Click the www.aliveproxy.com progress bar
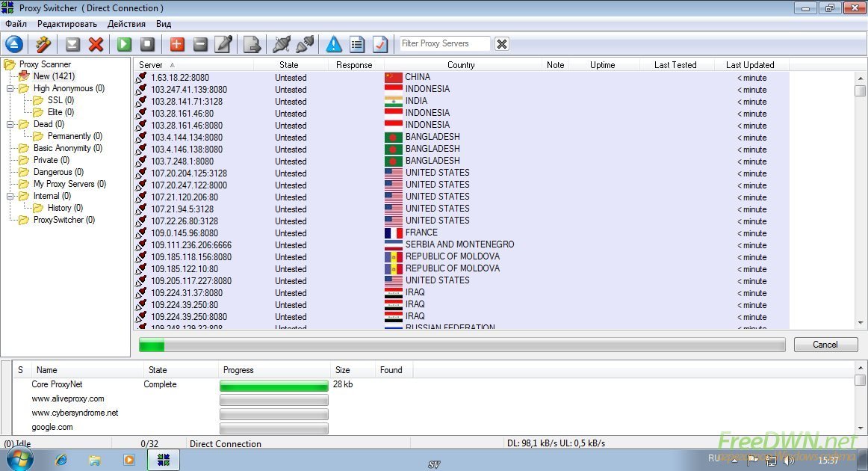Viewport: 868px width, 471px height. [x=274, y=399]
